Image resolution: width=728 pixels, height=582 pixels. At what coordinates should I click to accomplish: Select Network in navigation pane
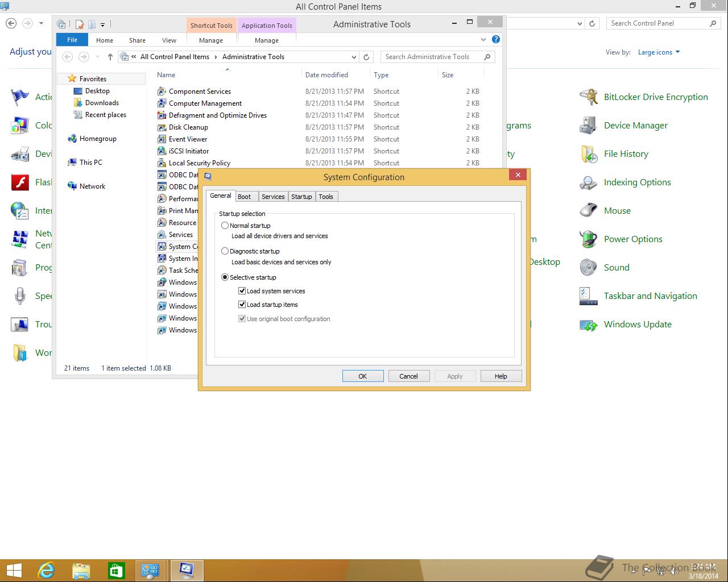(92, 186)
